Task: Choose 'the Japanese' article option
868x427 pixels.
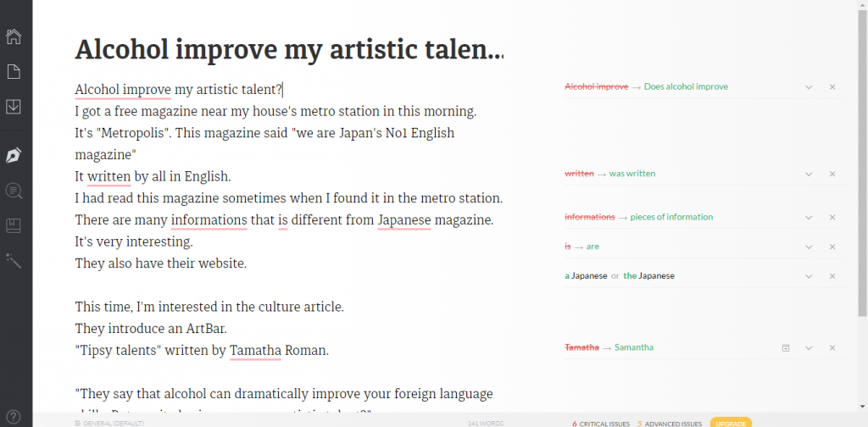Action: point(647,276)
